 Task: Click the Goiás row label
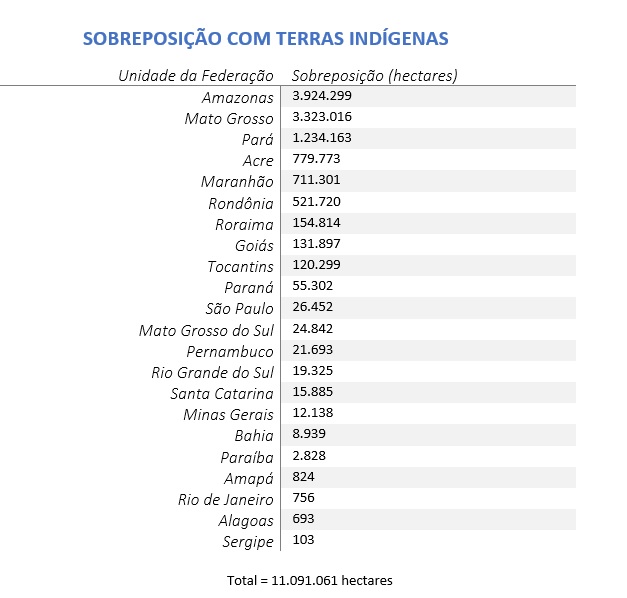(254, 246)
